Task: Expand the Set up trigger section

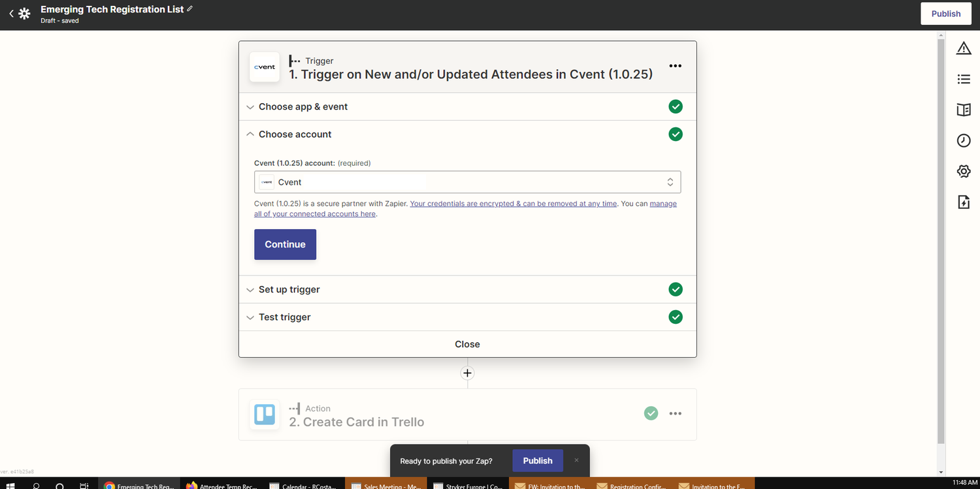Action: coord(289,289)
